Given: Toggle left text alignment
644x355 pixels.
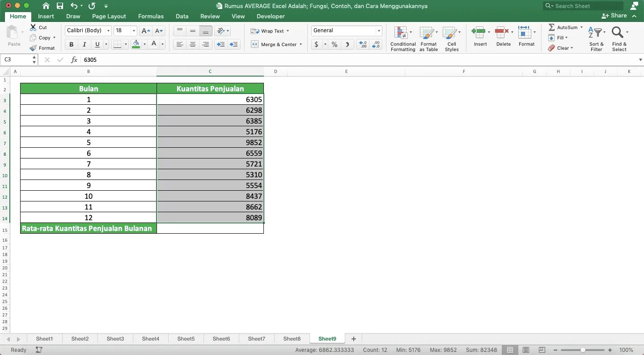Looking at the screenshot, I should 180,44.
